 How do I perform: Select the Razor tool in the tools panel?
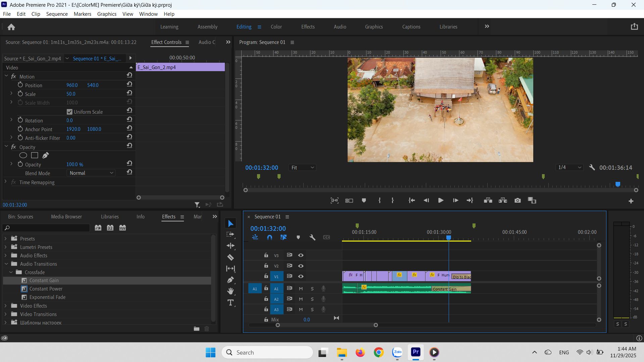(231, 257)
